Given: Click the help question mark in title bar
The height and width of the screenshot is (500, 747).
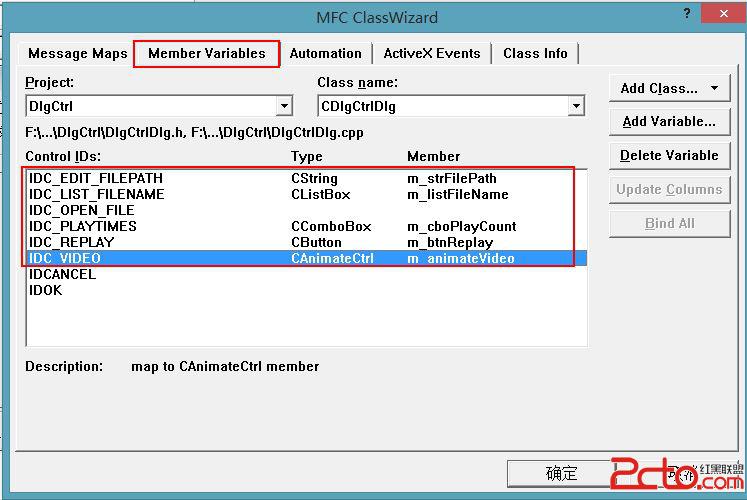Looking at the screenshot, I should (686, 13).
